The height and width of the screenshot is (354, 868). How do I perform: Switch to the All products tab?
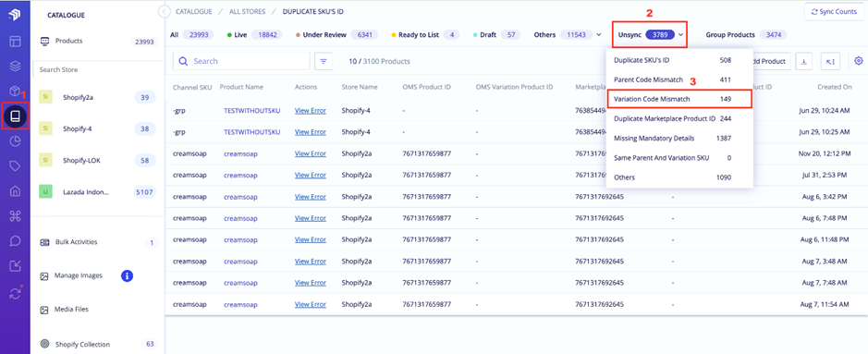click(191, 35)
